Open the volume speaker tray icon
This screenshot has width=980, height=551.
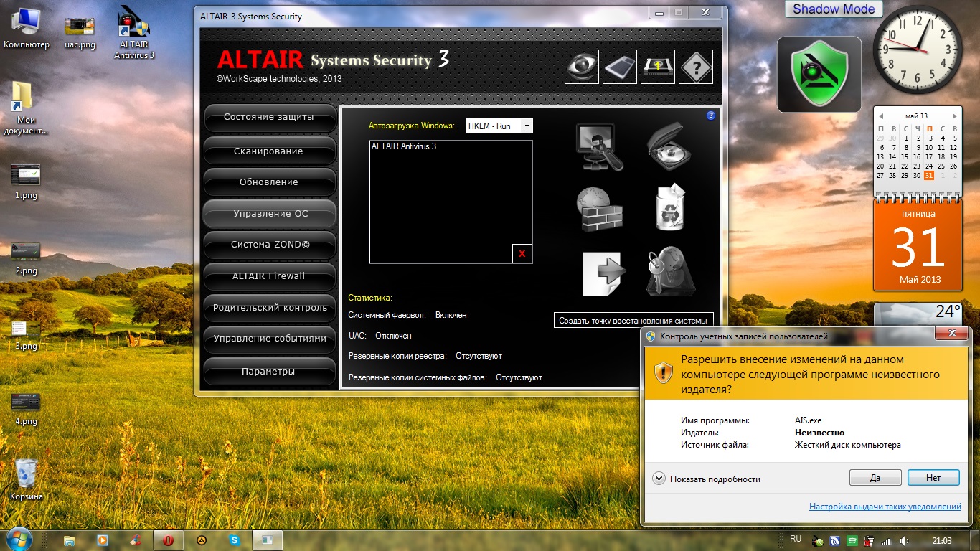coord(904,540)
